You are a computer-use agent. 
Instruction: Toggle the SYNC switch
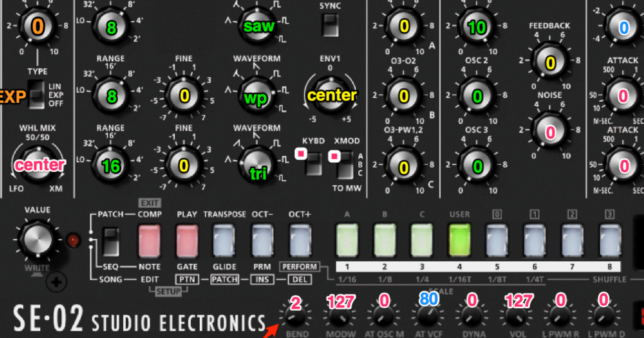click(330, 25)
